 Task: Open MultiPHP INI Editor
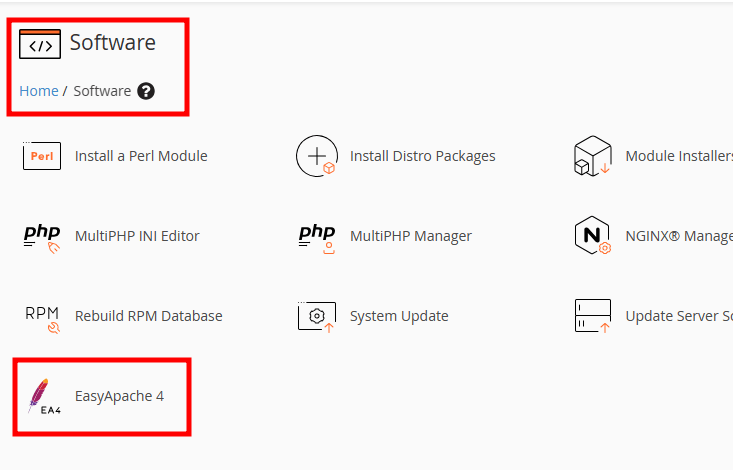(x=137, y=236)
